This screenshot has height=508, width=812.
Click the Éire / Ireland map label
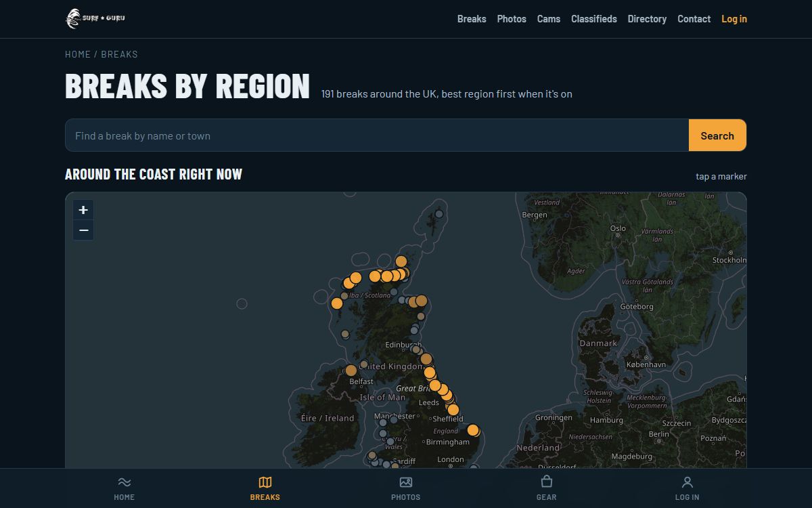tap(328, 419)
